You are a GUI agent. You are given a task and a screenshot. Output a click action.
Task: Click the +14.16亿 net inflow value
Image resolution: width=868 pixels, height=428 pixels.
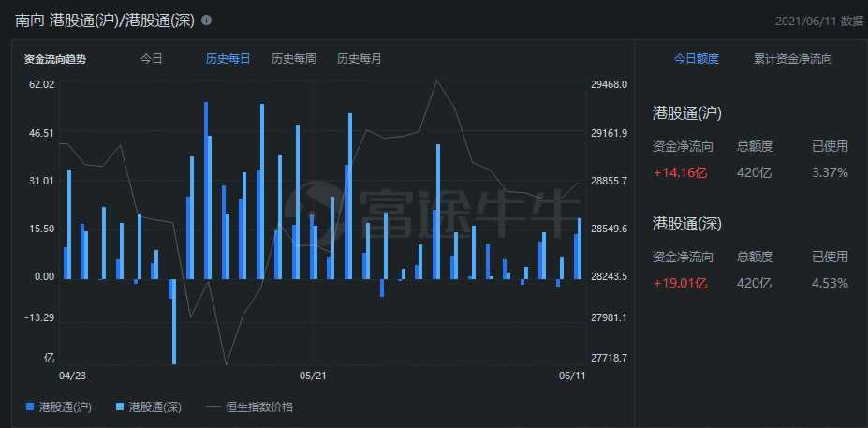(681, 172)
